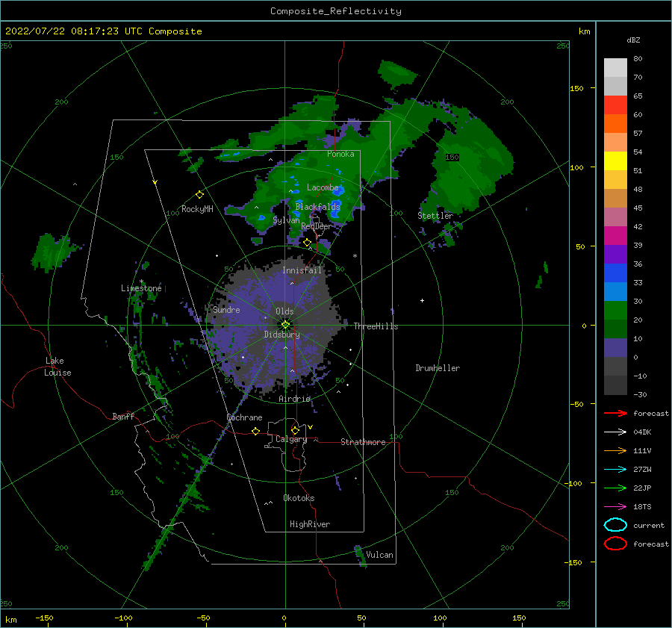Click the 2022/07/22 08:17:23 UTC timestamp
Image resolution: width=672 pixels, height=628 pixels.
[68, 31]
